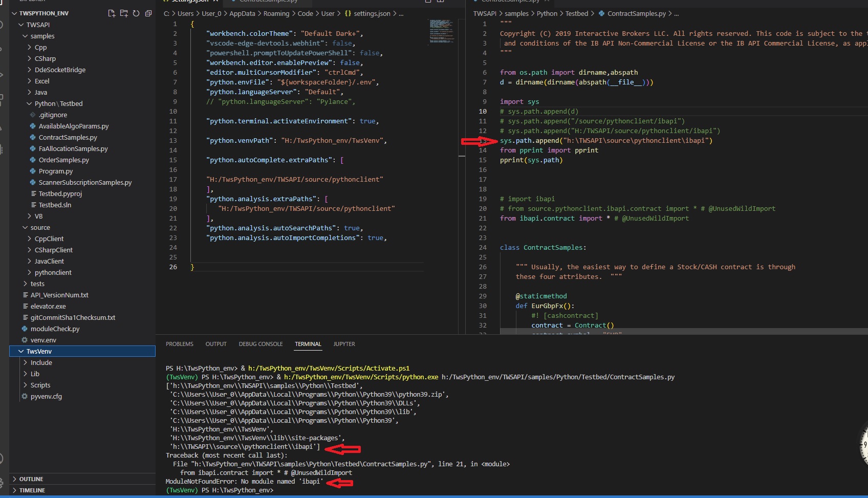
Task: Open ContractSamples.py in explorer
Action: pyautogui.click(x=68, y=137)
